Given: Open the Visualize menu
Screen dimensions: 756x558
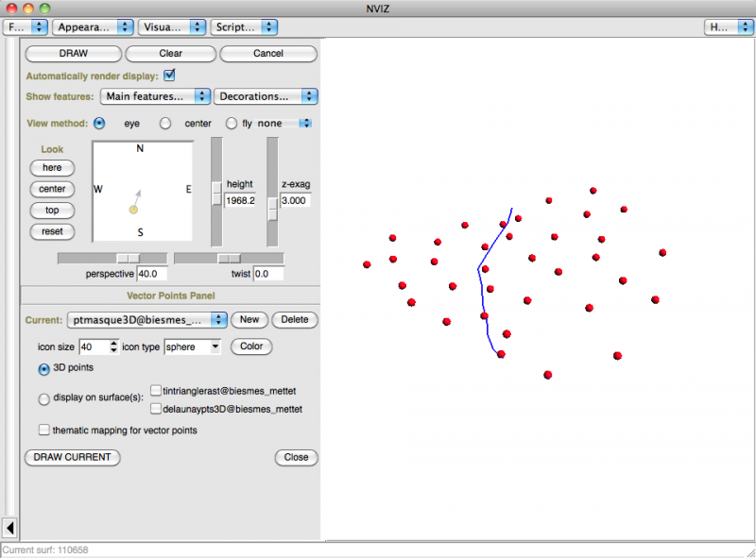Looking at the screenshot, I should click(x=172, y=27).
